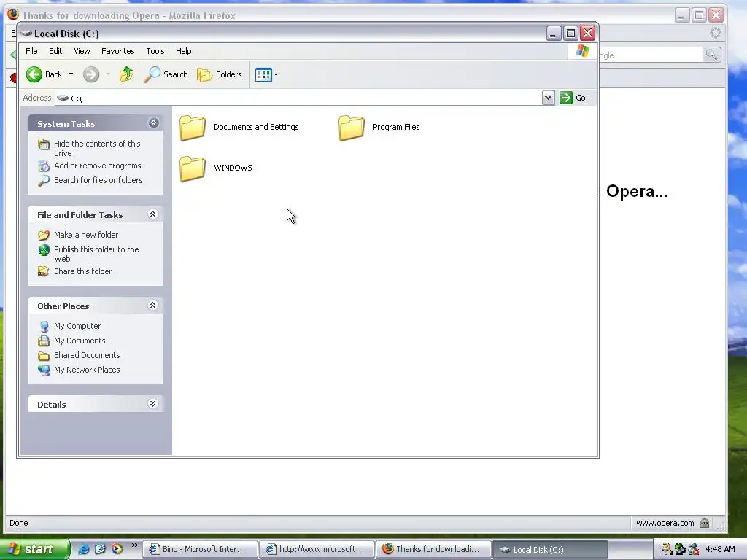This screenshot has width=747, height=560.
Task: Click the Up one level folder icon
Action: click(126, 74)
